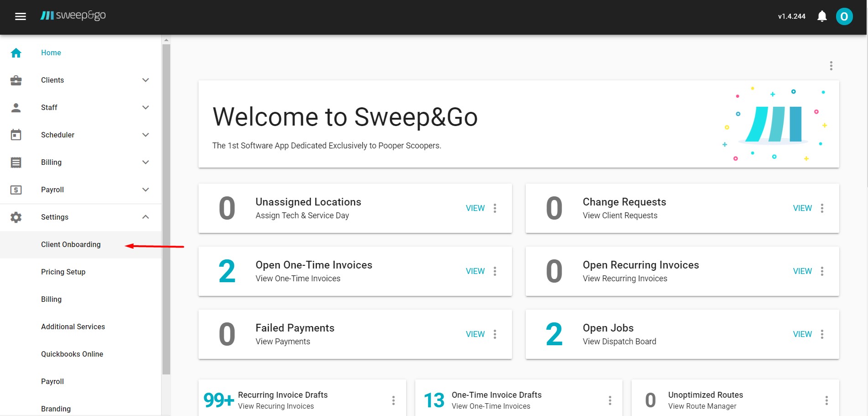Click the Clients briefcase icon
Image resolution: width=868 pixels, height=416 pixels.
pyautogui.click(x=16, y=80)
